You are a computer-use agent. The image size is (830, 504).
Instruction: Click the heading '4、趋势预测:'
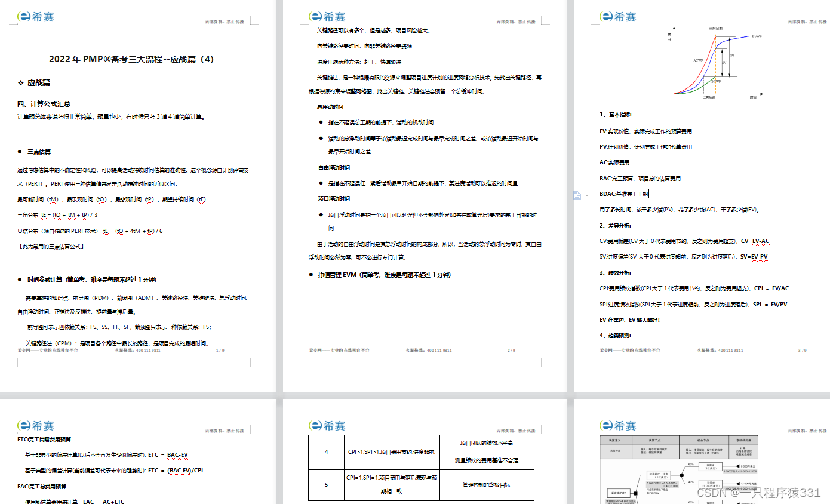click(x=615, y=336)
